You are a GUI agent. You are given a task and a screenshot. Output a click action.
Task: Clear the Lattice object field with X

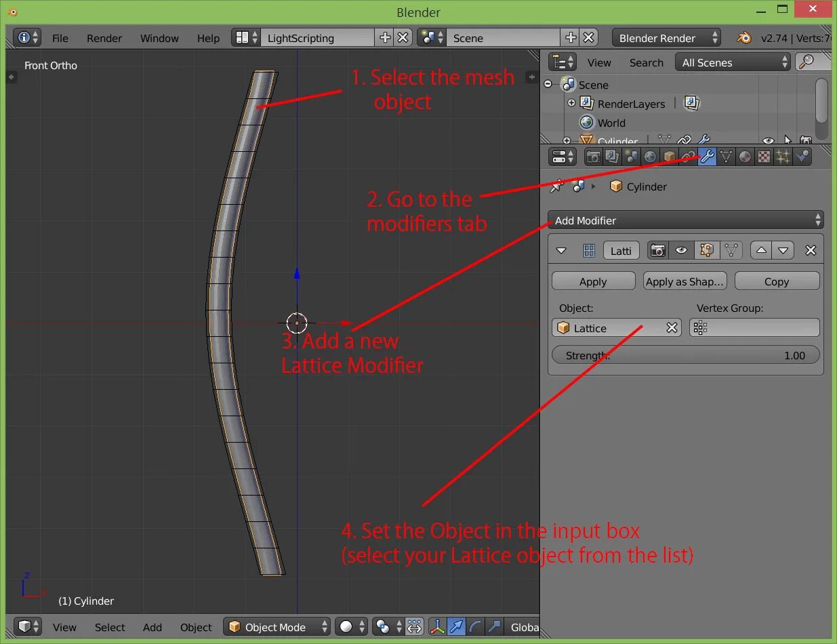[672, 328]
